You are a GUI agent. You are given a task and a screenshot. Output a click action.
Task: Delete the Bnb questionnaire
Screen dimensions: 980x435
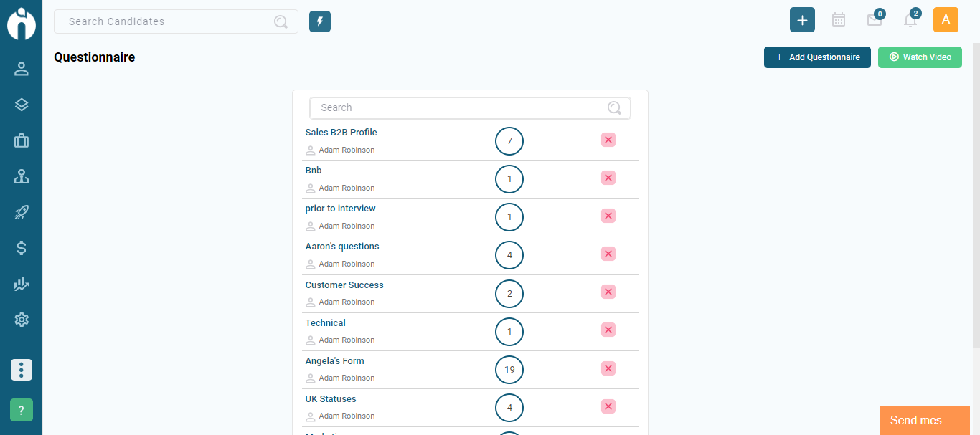click(608, 178)
